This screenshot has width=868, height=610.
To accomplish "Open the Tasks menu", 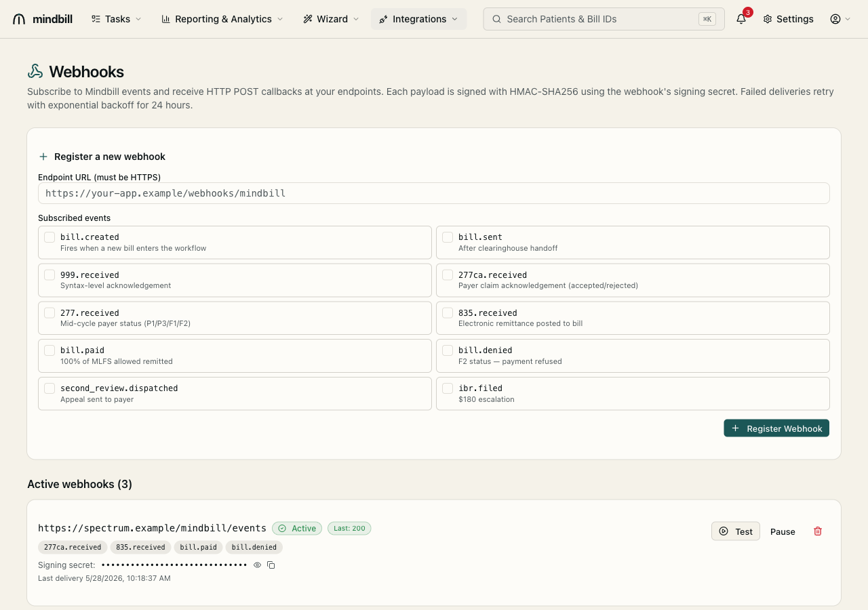I will click(x=117, y=19).
